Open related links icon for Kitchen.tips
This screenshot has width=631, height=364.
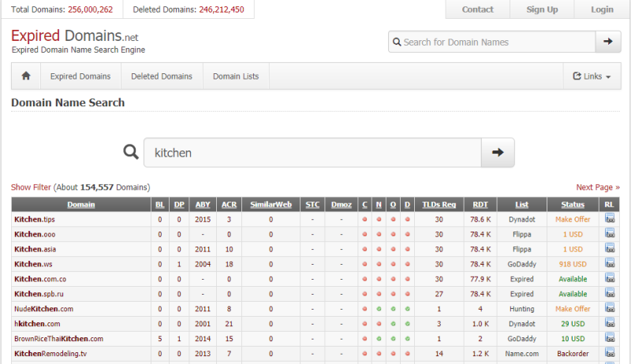[x=610, y=218]
